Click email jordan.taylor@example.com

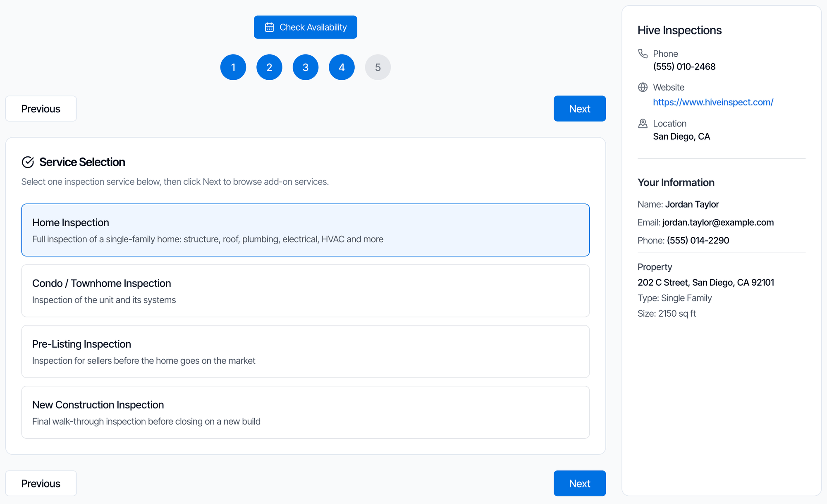pyautogui.click(x=718, y=222)
